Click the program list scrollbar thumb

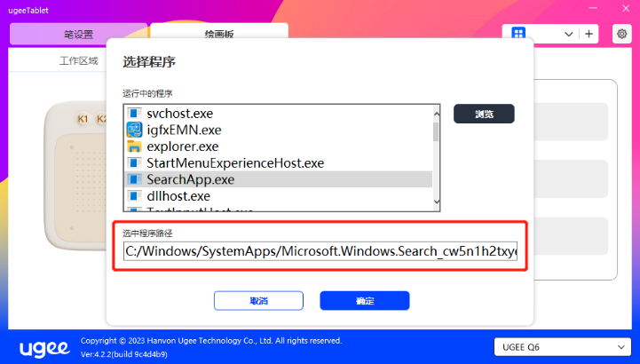[436, 131]
